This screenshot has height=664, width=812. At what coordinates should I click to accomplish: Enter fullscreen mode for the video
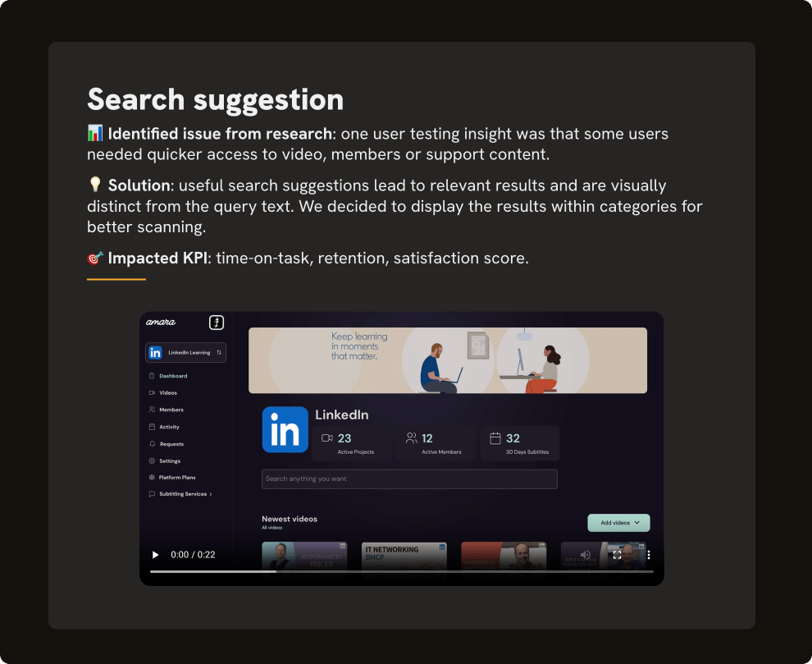point(617,555)
